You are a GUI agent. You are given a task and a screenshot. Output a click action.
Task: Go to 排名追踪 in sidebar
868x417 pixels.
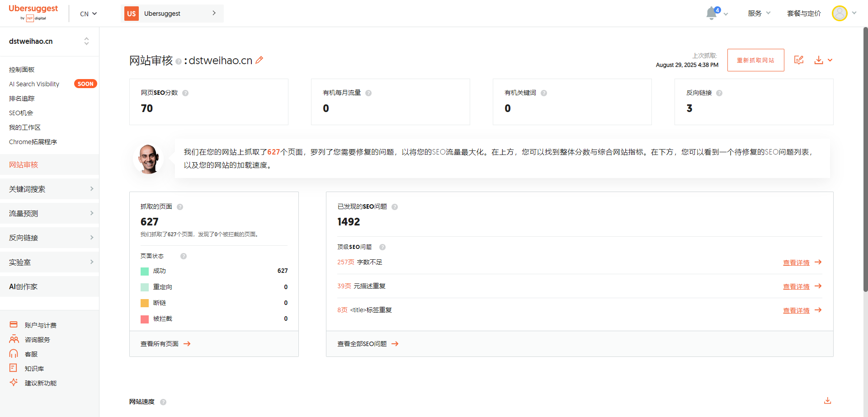[22, 98]
